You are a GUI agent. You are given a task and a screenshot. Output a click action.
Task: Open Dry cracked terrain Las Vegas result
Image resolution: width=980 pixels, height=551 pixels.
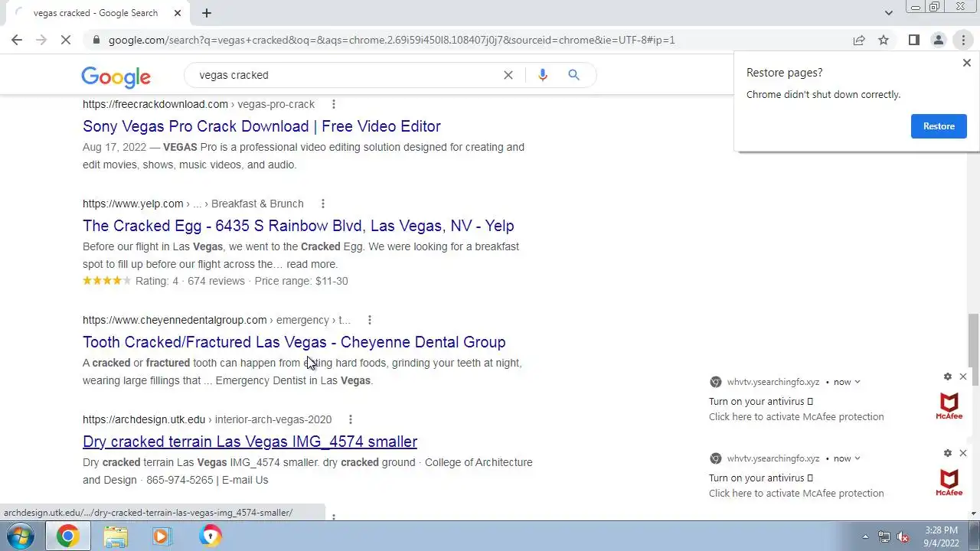click(250, 442)
